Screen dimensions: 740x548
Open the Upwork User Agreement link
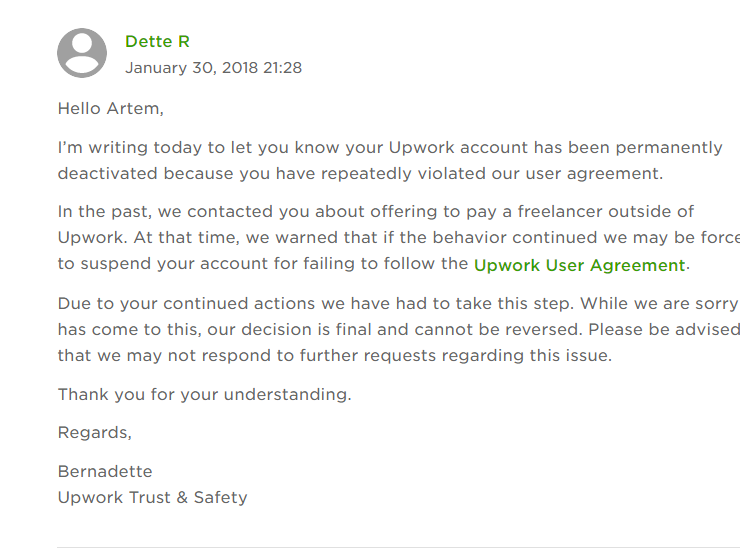(580, 265)
